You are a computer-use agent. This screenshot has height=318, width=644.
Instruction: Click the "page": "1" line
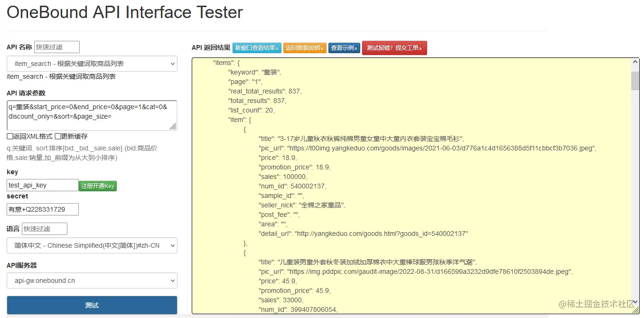pos(246,82)
